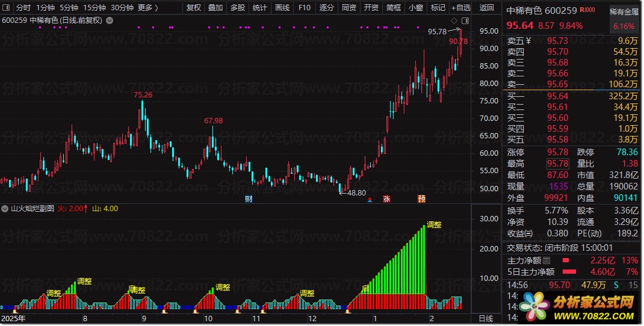The image size is (644, 326).
Task: Click the 涨 limit-up marker icon
Action: [x=386, y=199]
